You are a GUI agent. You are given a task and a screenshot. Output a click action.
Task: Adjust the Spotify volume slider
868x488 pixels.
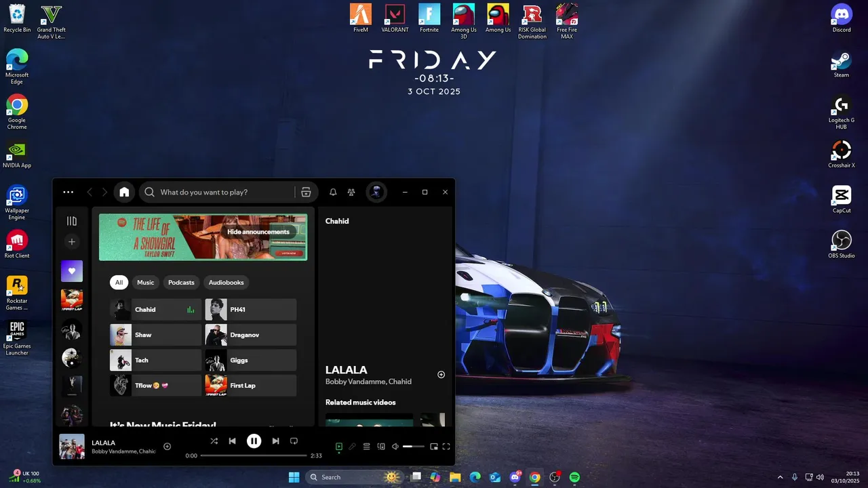414,447
